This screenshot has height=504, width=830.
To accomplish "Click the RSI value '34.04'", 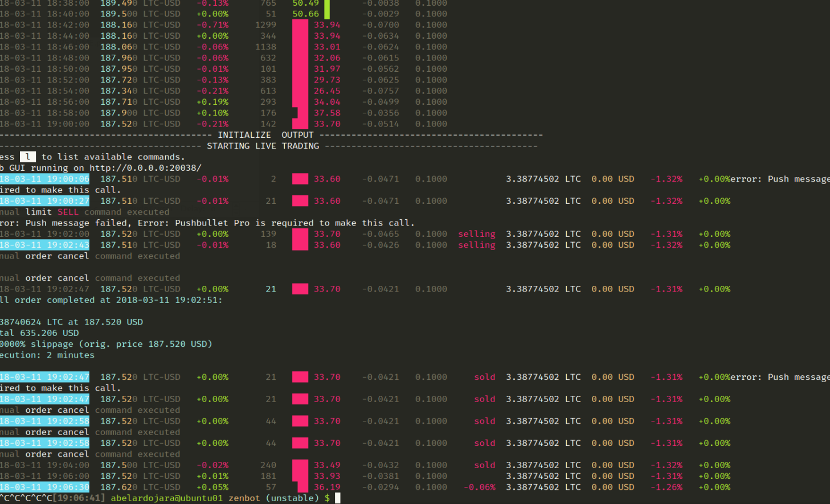I will tap(327, 102).
